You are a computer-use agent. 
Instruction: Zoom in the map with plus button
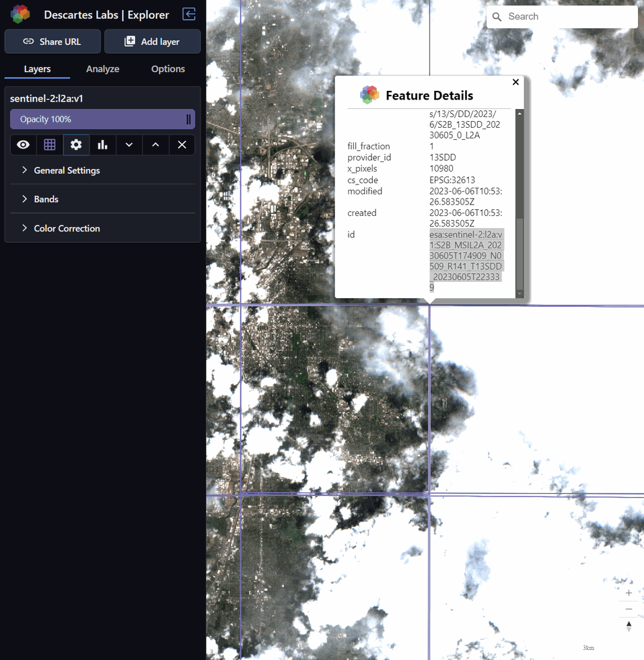coord(629,593)
